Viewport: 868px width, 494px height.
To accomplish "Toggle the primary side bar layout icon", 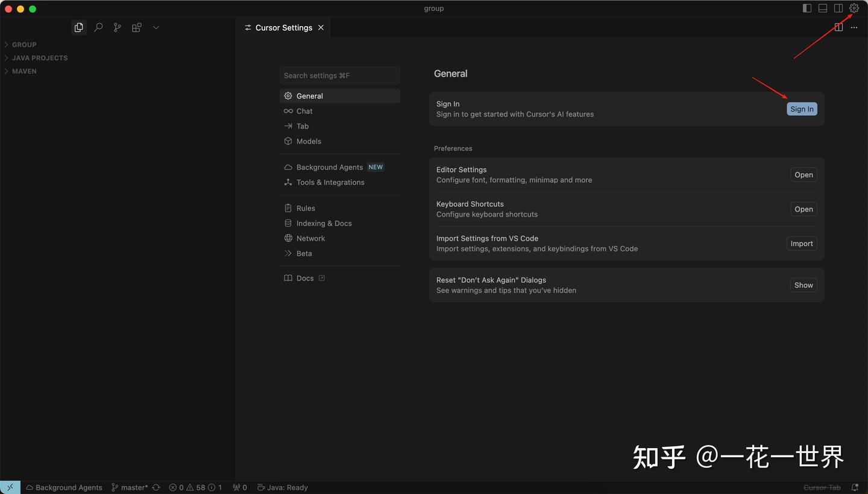I will click(807, 8).
